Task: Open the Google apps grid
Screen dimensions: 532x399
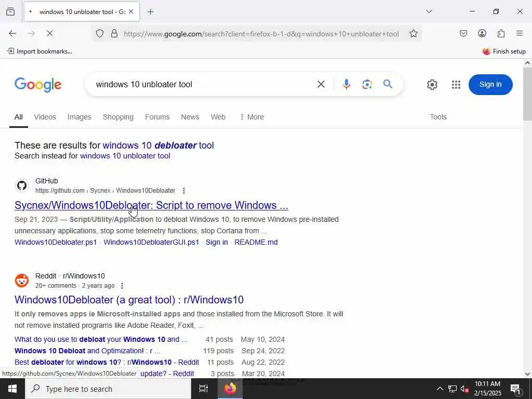Action: (456, 85)
